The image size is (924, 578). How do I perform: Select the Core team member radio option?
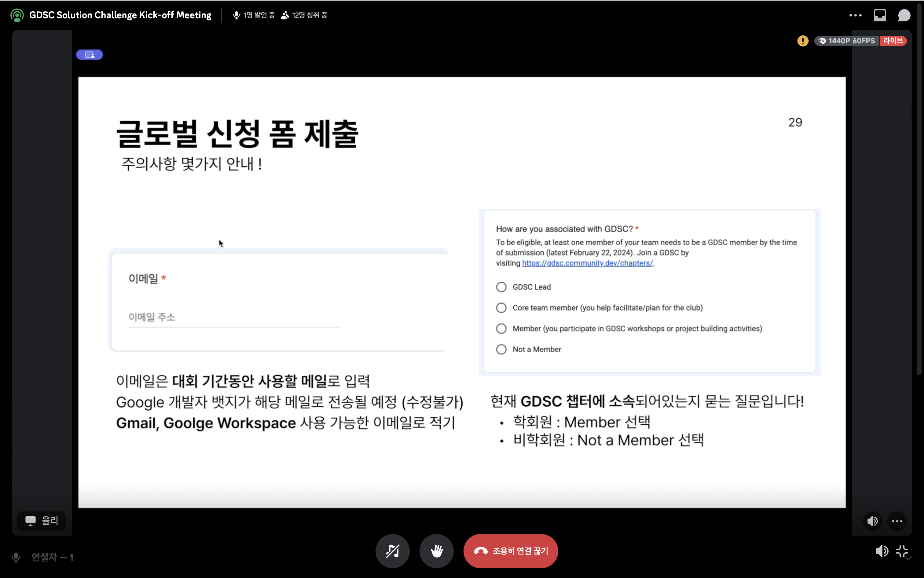(x=501, y=308)
